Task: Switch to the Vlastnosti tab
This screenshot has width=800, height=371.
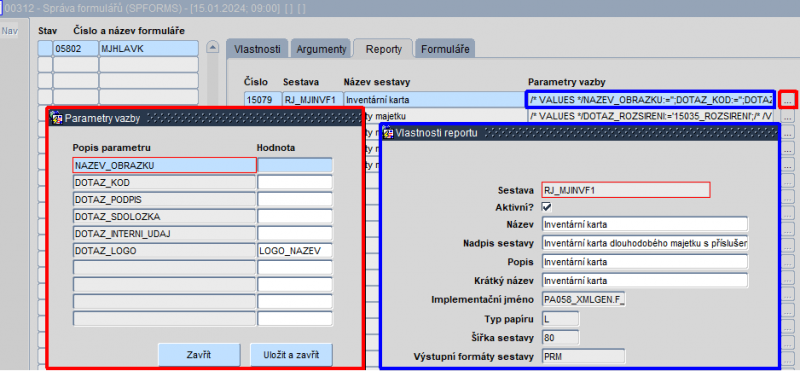Action: point(257,49)
